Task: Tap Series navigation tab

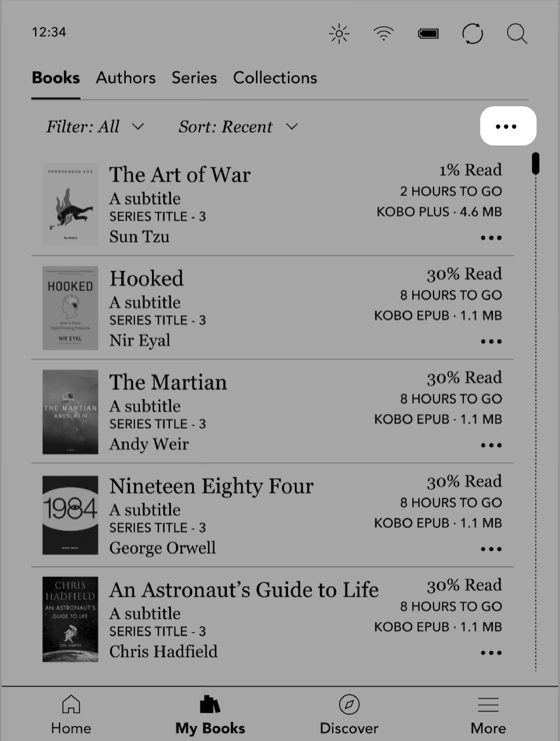Action: click(194, 77)
